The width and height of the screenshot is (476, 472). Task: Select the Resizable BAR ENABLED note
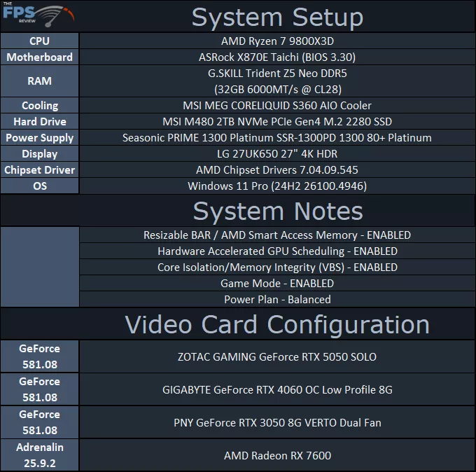pyautogui.click(x=276, y=235)
